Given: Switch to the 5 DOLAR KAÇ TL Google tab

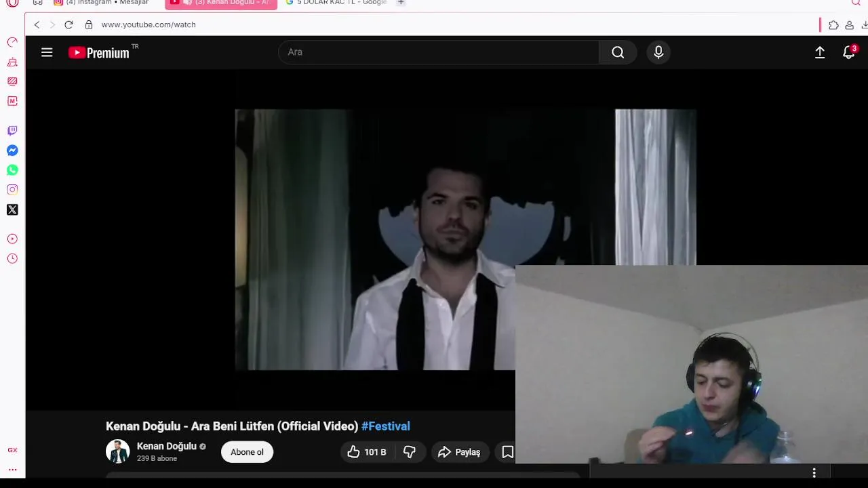Looking at the screenshot, I should tap(337, 3).
